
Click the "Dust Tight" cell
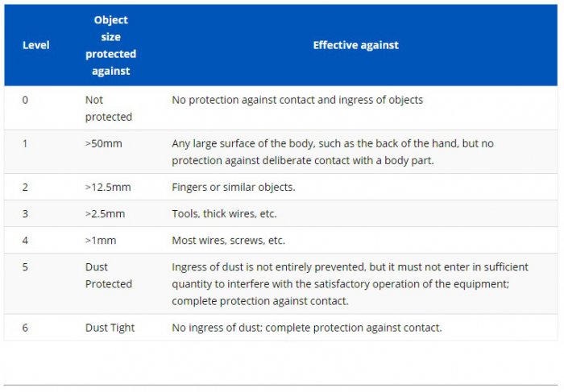click(x=110, y=328)
